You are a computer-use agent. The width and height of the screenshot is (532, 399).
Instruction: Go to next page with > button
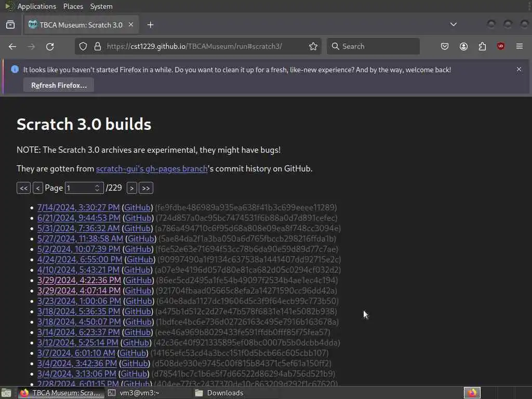131,188
